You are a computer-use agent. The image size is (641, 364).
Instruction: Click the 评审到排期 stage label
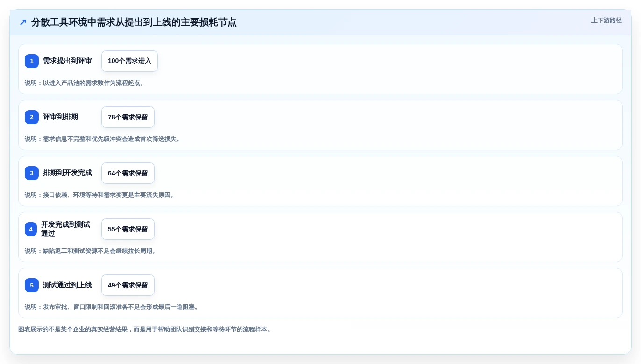pyautogui.click(x=60, y=117)
